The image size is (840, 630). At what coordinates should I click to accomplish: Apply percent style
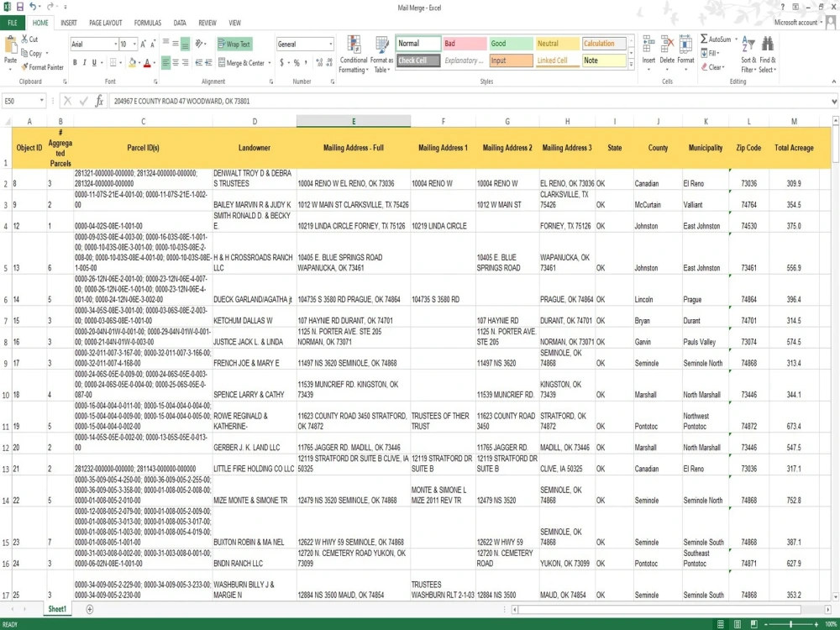click(x=297, y=63)
